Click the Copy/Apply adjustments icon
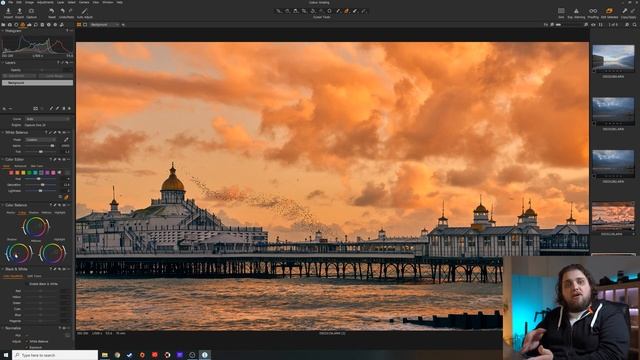Viewport: 640px width, 360px height. coord(624,11)
